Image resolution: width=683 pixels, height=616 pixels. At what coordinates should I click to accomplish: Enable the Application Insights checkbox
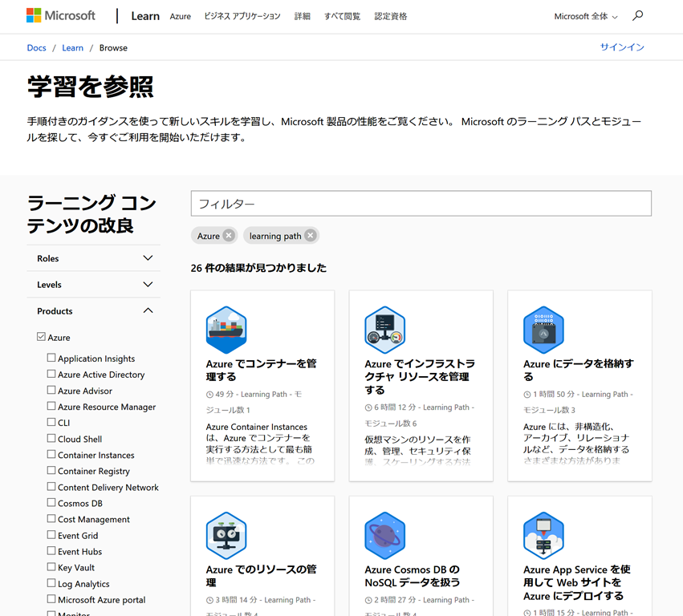51,359
